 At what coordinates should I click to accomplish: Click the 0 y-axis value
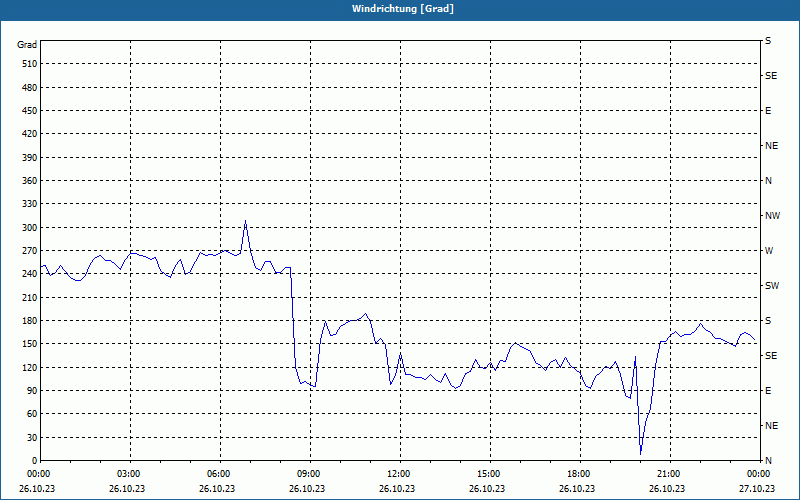[x=34, y=461]
